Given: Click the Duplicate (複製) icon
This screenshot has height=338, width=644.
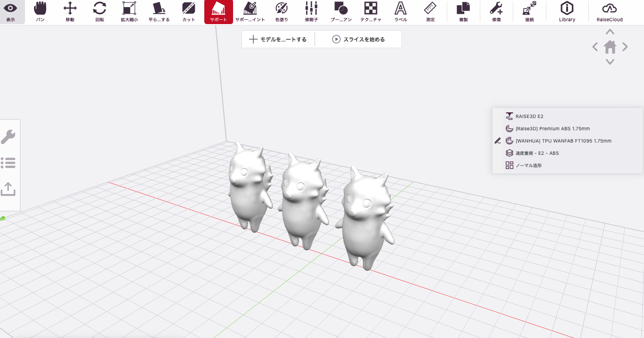Looking at the screenshot, I should coord(463,11).
